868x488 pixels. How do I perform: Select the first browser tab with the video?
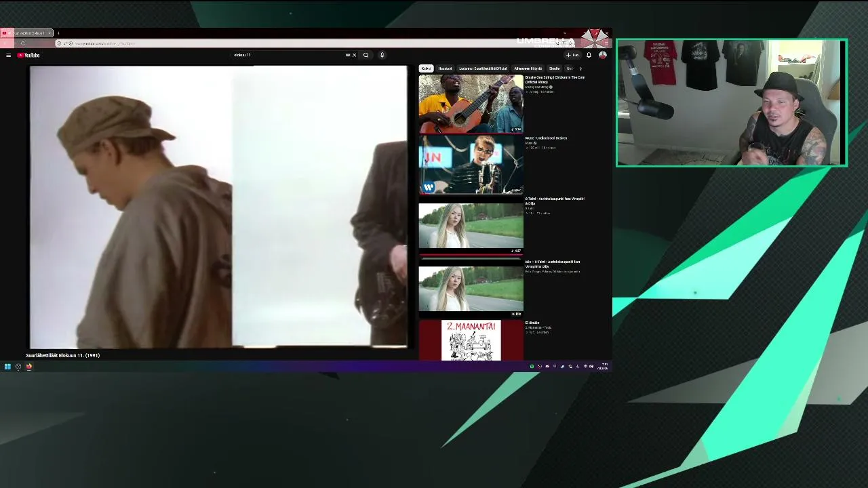[x=28, y=33]
